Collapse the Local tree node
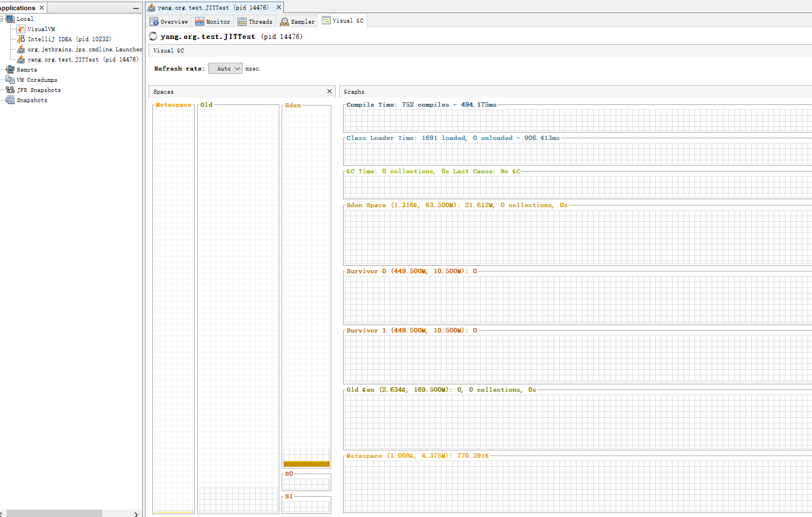 [x=2, y=19]
